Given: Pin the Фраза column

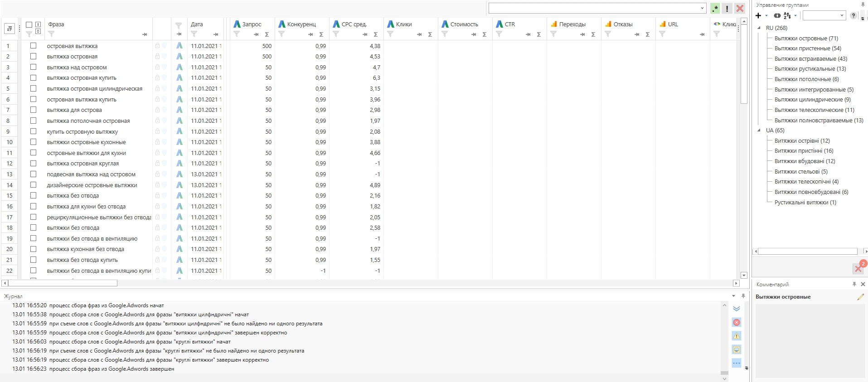Looking at the screenshot, I should (x=145, y=34).
